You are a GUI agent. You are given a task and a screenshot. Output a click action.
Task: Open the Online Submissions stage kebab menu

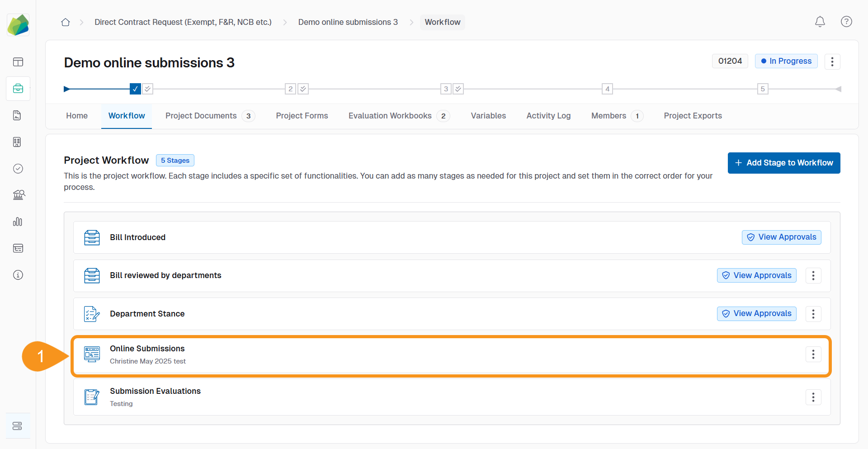813,354
